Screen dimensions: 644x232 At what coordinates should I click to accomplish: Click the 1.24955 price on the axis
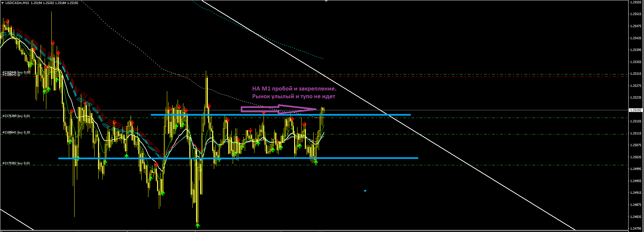636,181
